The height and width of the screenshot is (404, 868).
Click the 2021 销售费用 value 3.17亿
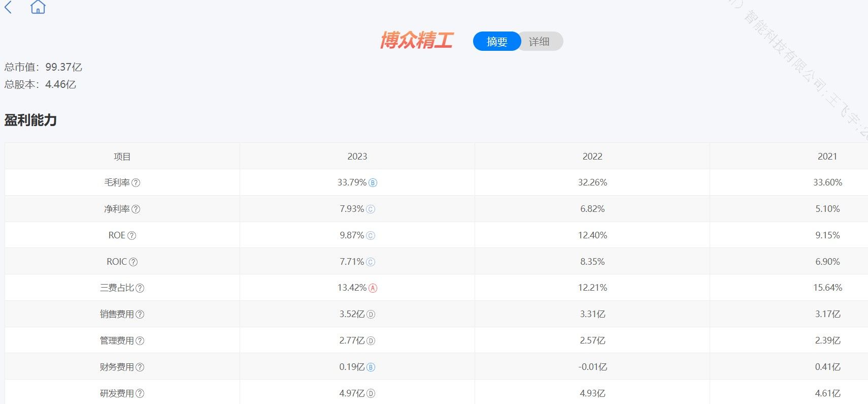[827, 314]
